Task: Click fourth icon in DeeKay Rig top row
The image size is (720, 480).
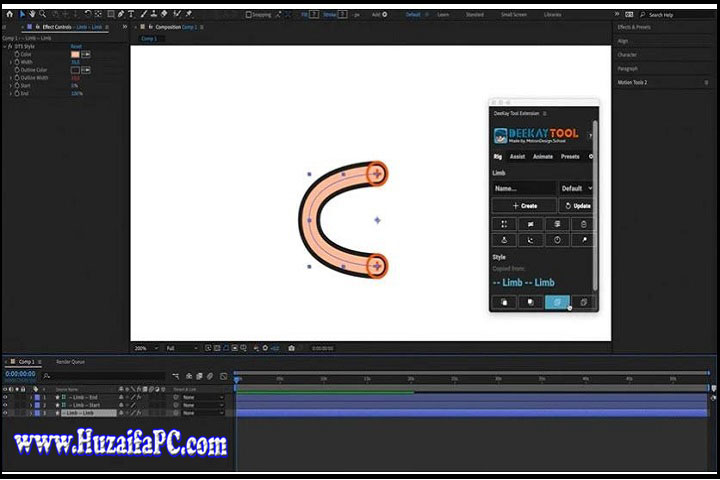Action: (x=583, y=224)
